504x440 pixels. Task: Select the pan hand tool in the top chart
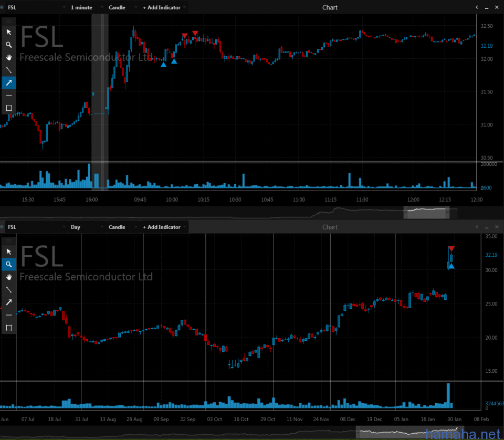click(9, 58)
